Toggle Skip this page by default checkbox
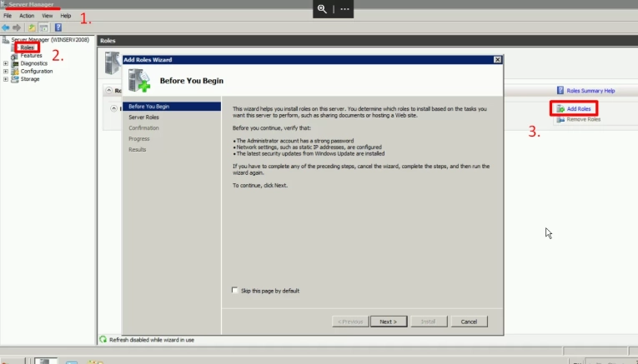 pyautogui.click(x=234, y=291)
